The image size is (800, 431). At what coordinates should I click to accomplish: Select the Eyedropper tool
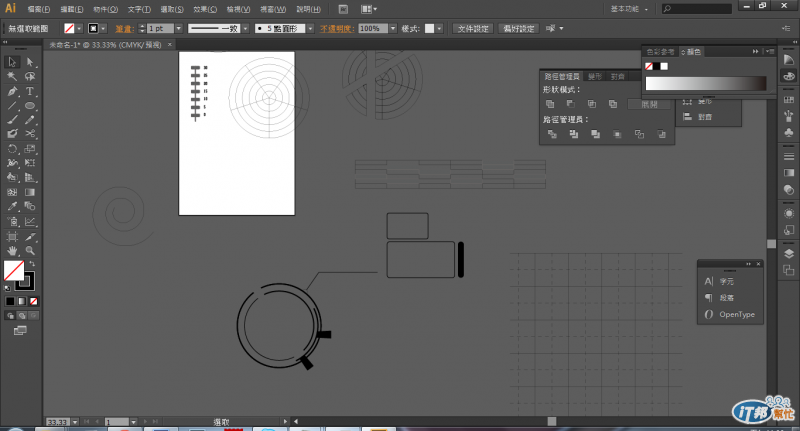12,206
